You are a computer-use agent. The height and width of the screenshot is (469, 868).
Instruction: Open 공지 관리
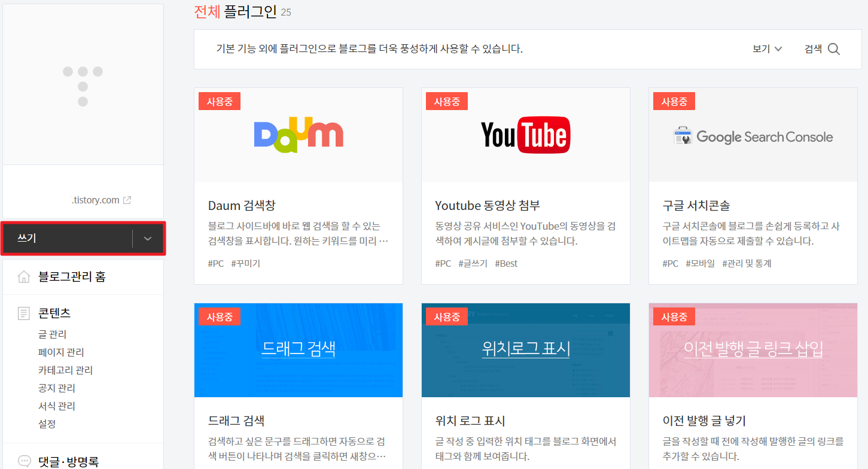click(57, 388)
